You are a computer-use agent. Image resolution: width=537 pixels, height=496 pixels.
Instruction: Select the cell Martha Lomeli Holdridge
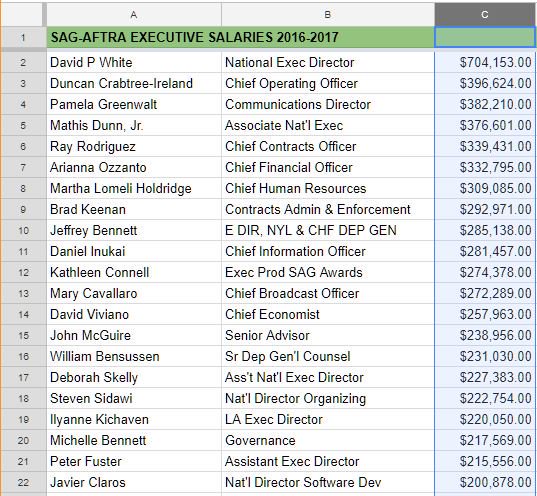click(134, 188)
